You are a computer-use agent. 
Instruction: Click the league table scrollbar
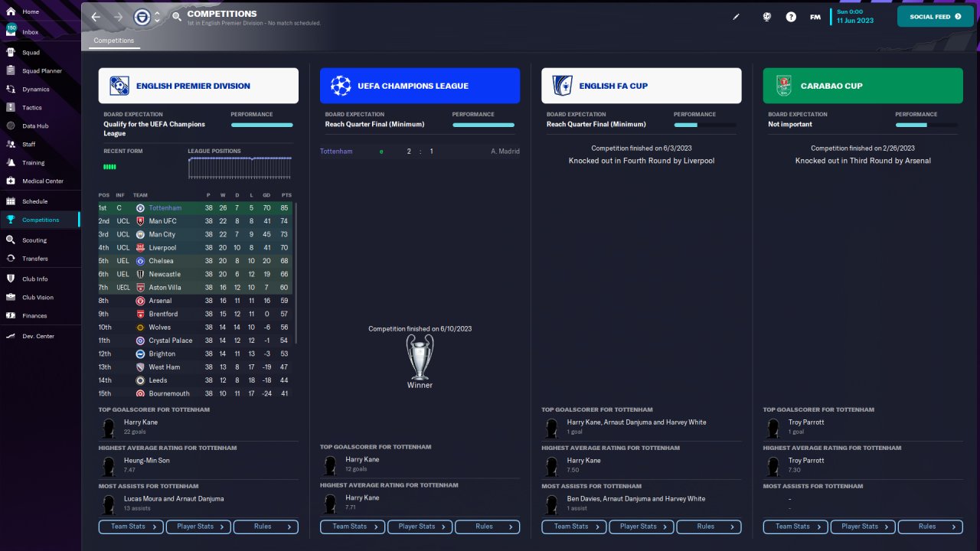point(296,273)
